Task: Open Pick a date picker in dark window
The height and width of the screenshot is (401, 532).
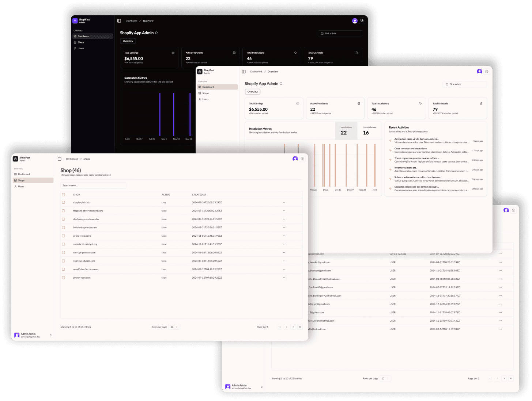Action: 340,34
